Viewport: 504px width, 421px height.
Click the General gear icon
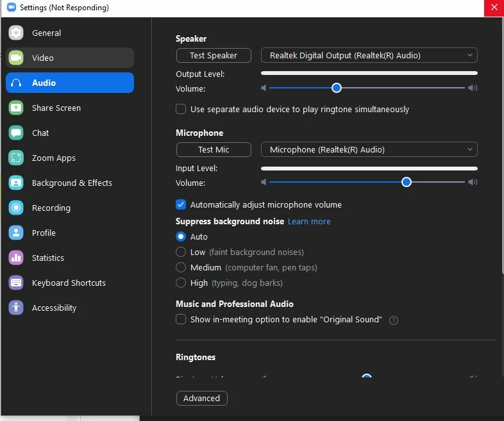point(16,33)
